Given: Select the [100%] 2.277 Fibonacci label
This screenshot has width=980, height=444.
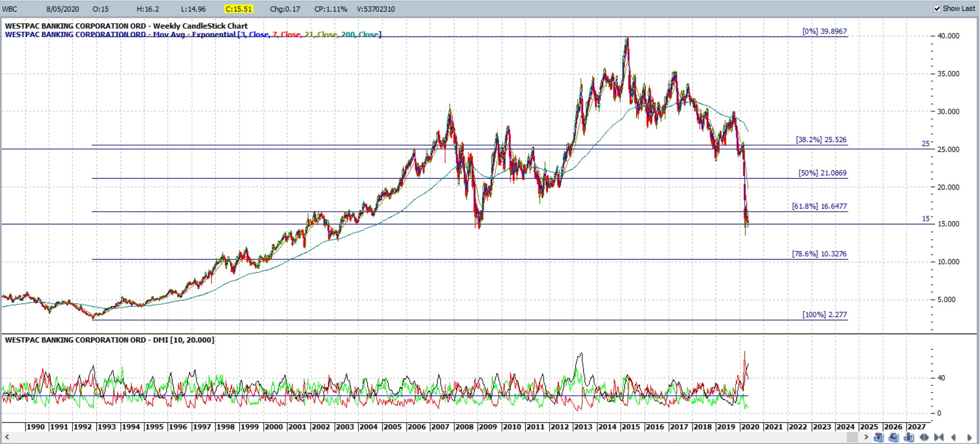Looking at the screenshot, I should pos(824,315).
